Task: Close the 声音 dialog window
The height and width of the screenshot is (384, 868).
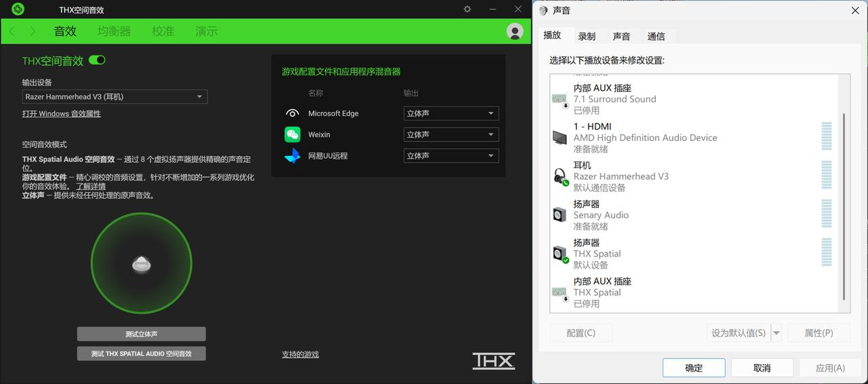Action: pos(855,10)
